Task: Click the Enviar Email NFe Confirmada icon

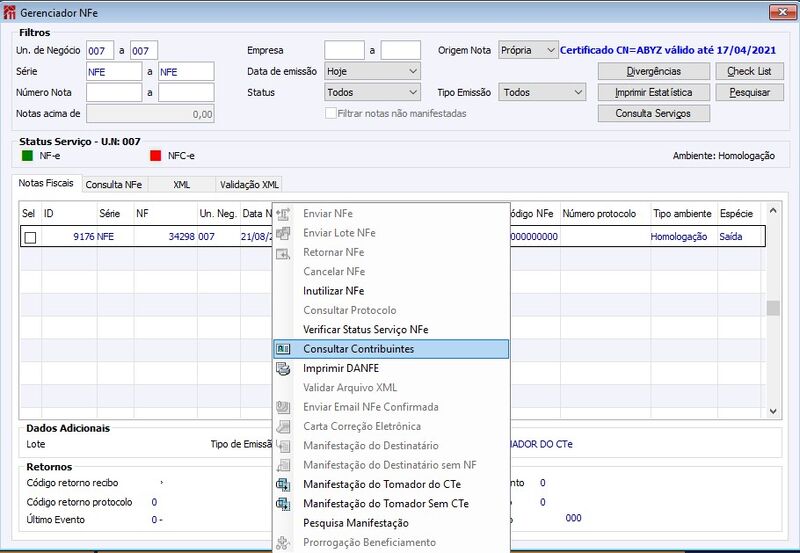Action: (x=283, y=407)
